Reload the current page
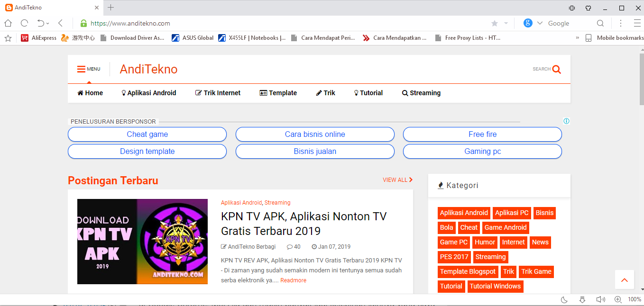The width and height of the screenshot is (644, 306). pyautogui.click(x=24, y=23)
